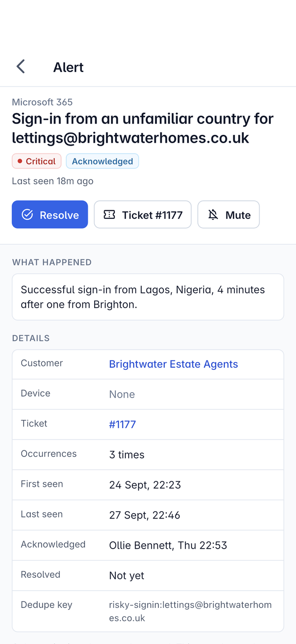Select the Critical severity badge
Viewport: 296px width, 644px height.
(37, 161)
